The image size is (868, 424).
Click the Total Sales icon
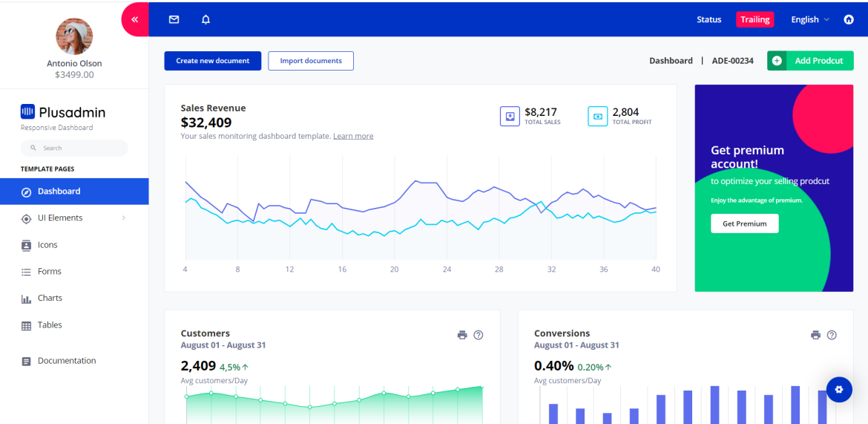(x=510, y=117)
